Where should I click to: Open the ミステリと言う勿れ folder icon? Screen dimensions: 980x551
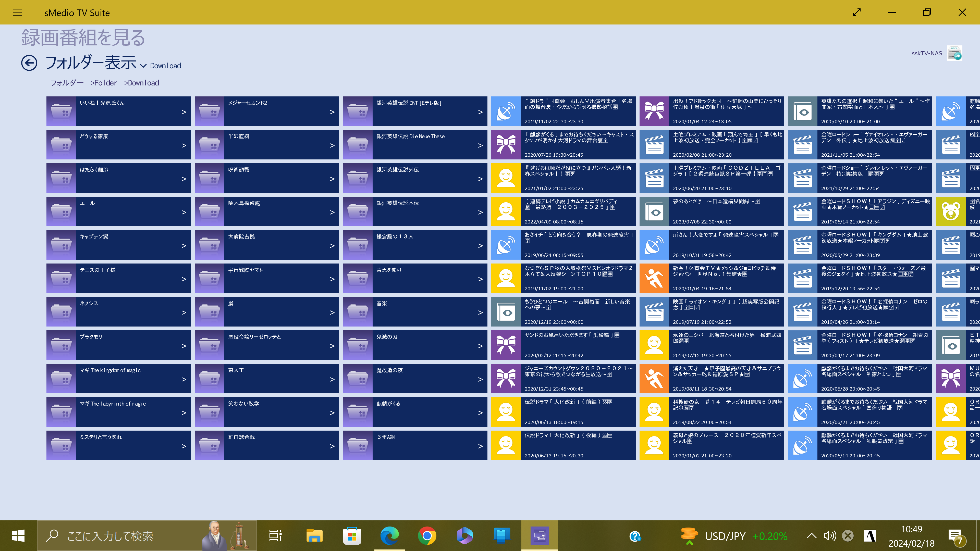click(61, 445)
